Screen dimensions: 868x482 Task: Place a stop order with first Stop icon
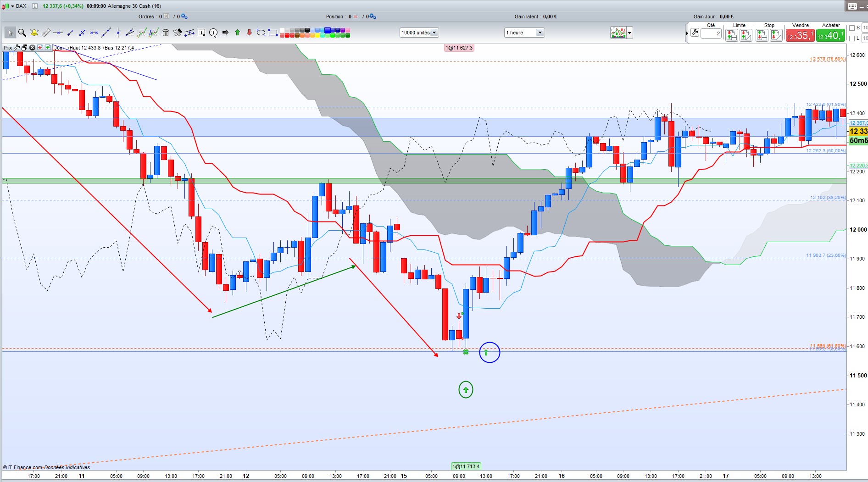762,35
